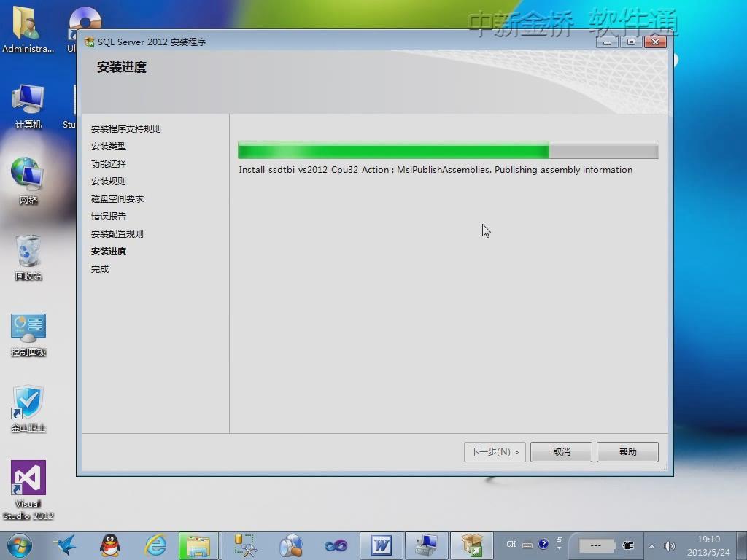Image resolution: width=747 pixels, height=560 pixels.
Task: Click the 取消 cancel button
Action: coord(561,452)
